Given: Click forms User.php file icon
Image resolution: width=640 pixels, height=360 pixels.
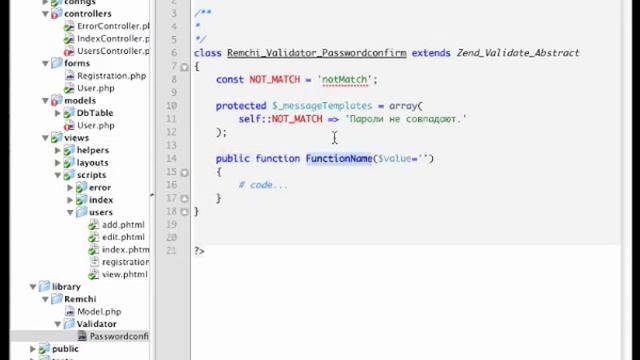Looking at the screenshot, I should click(69, 88).
